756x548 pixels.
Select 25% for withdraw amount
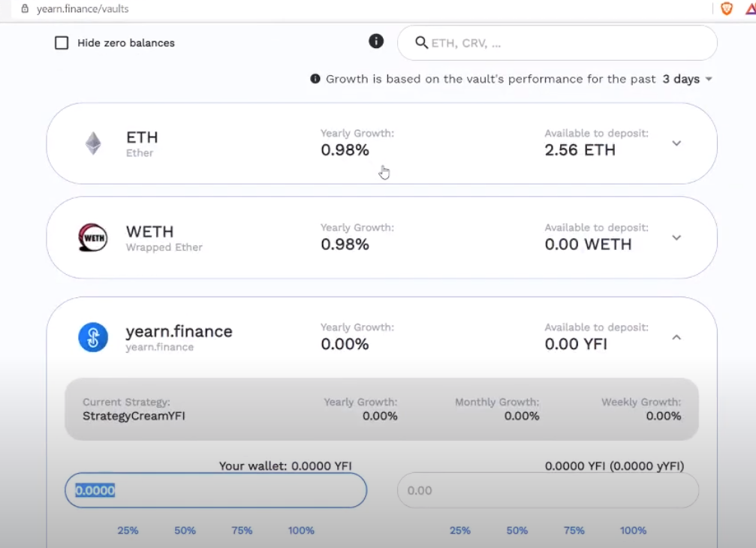pos(460,530)
